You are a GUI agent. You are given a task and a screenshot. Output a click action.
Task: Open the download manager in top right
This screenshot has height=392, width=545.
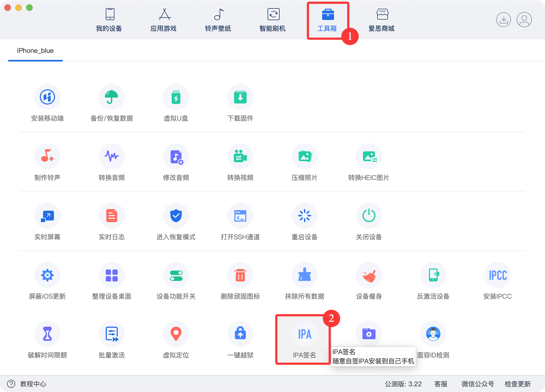click(x=504, y=19)
